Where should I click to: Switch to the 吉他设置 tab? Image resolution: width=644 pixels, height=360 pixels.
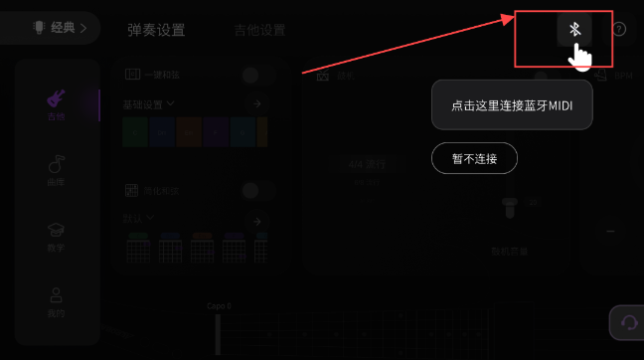pos(259,30)
